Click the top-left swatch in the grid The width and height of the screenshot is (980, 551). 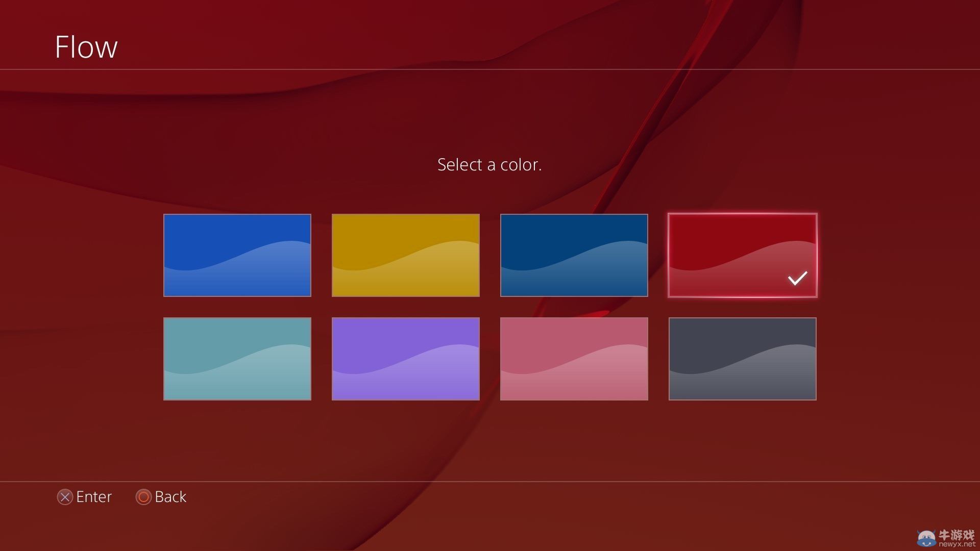coord(237,255)
